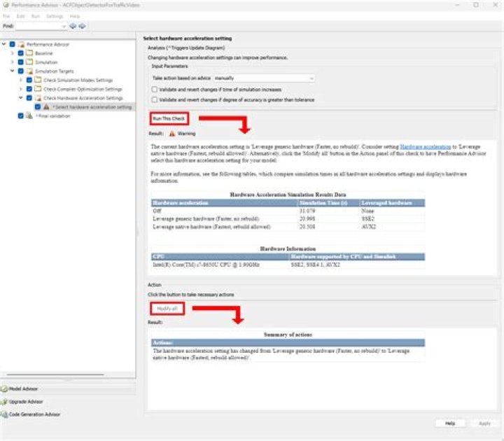The image size is (504, 441).
Task: Click the Baseline folder icon
Action: [29, 53]
